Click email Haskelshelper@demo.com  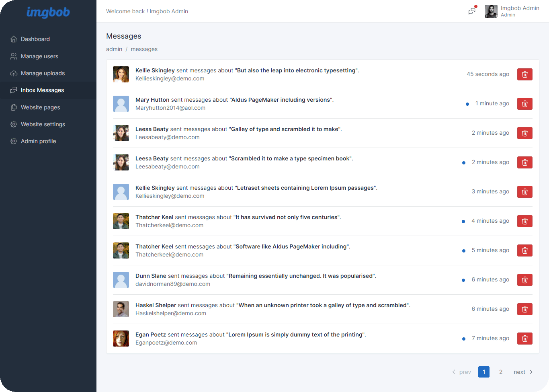[171, 313]
